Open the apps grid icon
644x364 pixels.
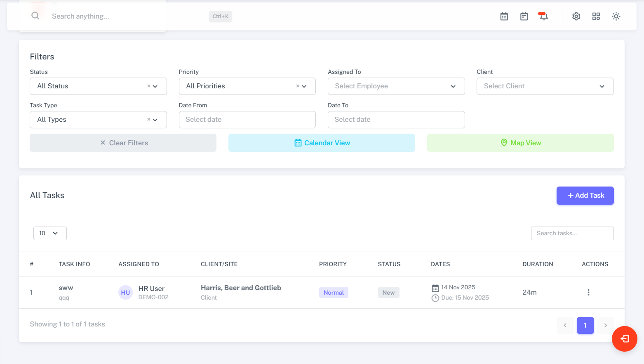596,17
